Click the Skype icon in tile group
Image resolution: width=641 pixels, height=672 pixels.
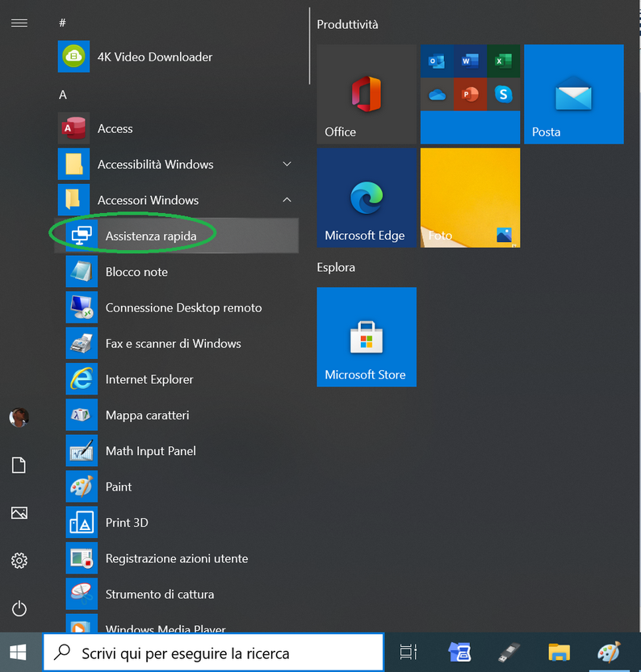click(504, 94)
